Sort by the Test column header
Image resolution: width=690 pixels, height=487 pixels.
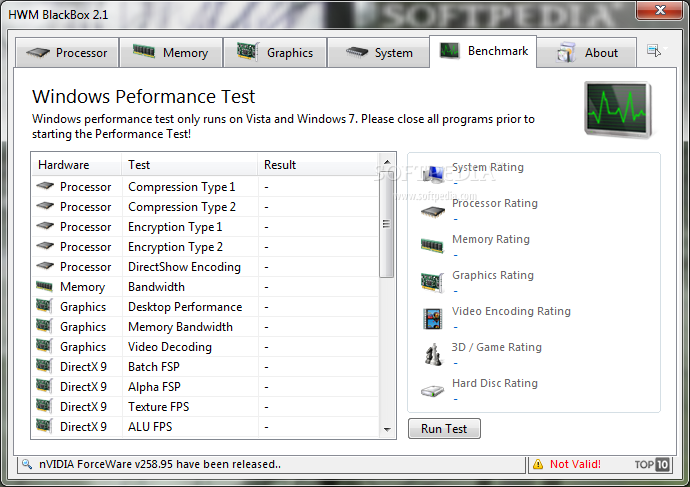coord(189,165)
